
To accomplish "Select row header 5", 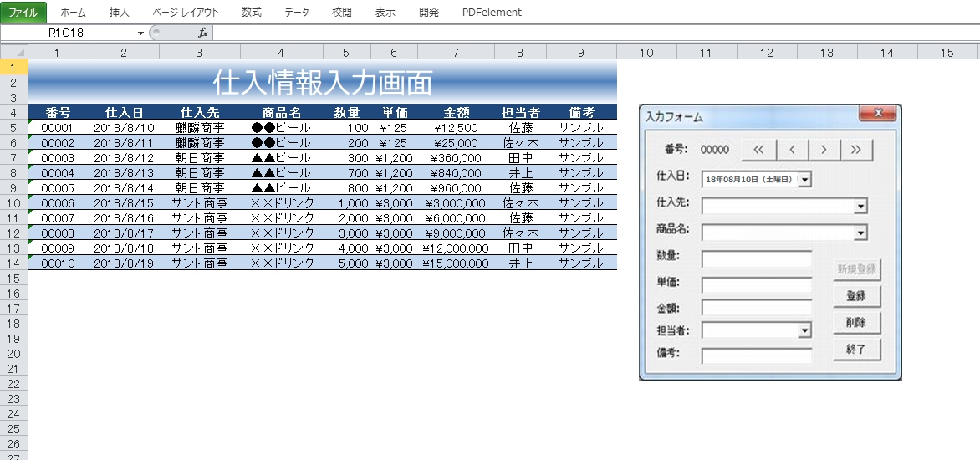I will (13, 127).
